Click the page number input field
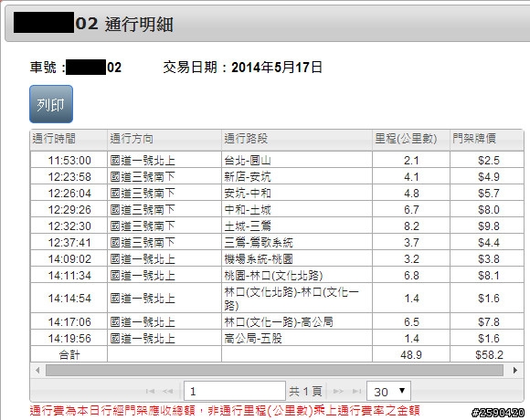 (x=235, y=391)
